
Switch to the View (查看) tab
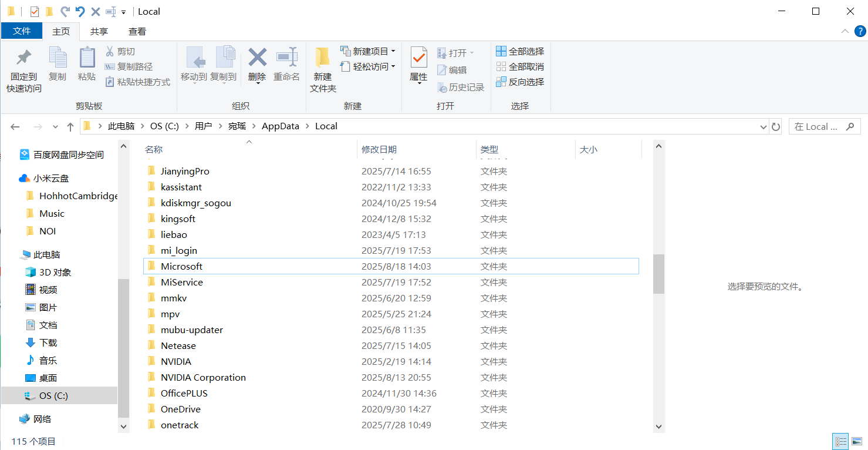tap(137, 31)
